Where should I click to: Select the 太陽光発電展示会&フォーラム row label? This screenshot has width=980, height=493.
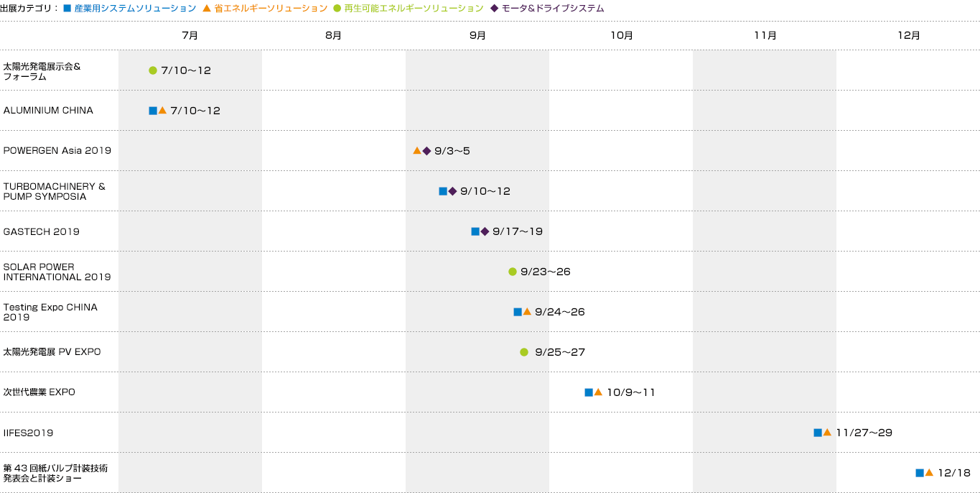pos(42,71)
